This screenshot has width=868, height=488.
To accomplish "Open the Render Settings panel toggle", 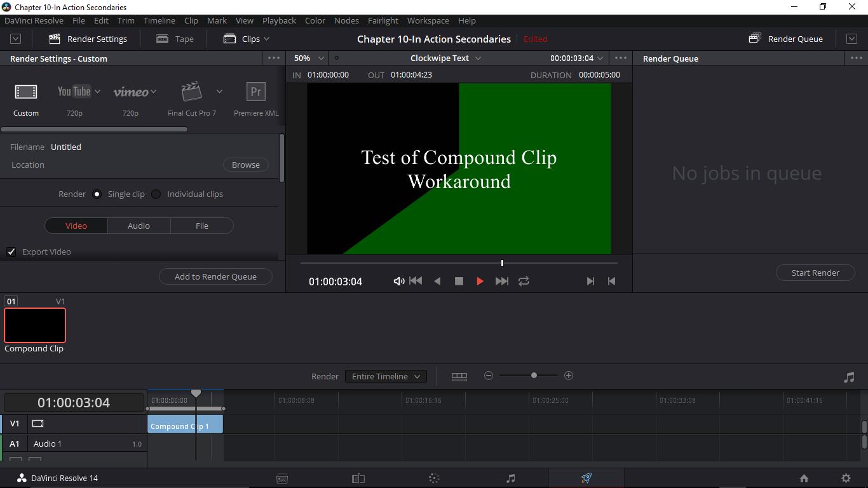I will tap(88, 39).
